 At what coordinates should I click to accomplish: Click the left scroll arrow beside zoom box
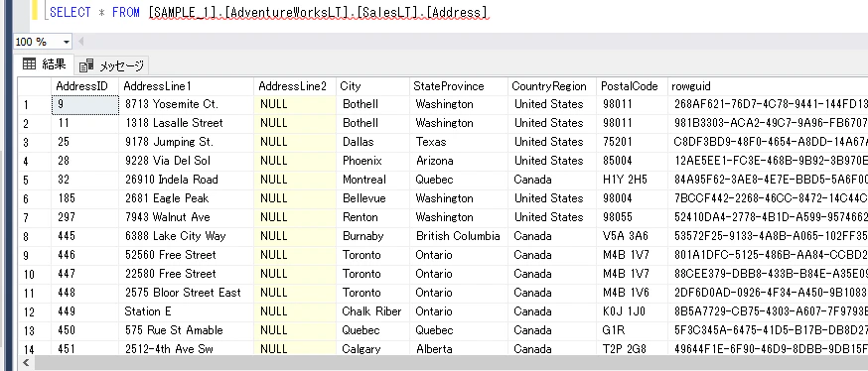tap(81, 42)
